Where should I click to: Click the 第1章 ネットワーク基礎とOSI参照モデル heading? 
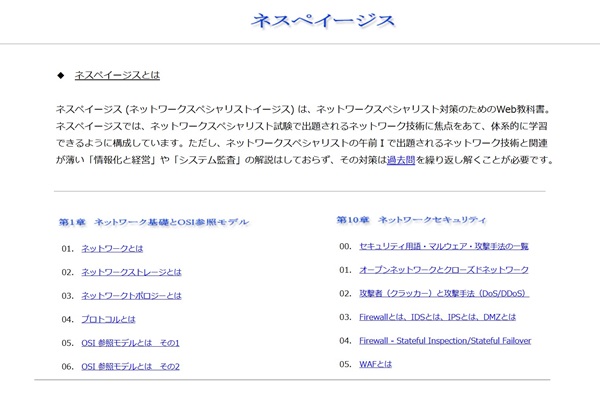pos(154,222)
